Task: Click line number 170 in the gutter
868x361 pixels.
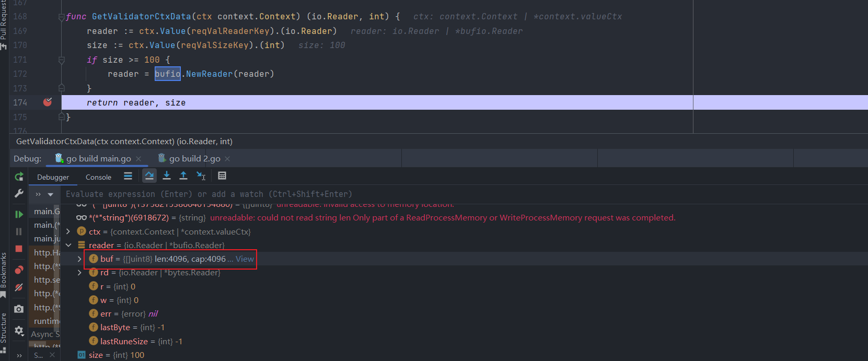Action: [x=20, y=45]
